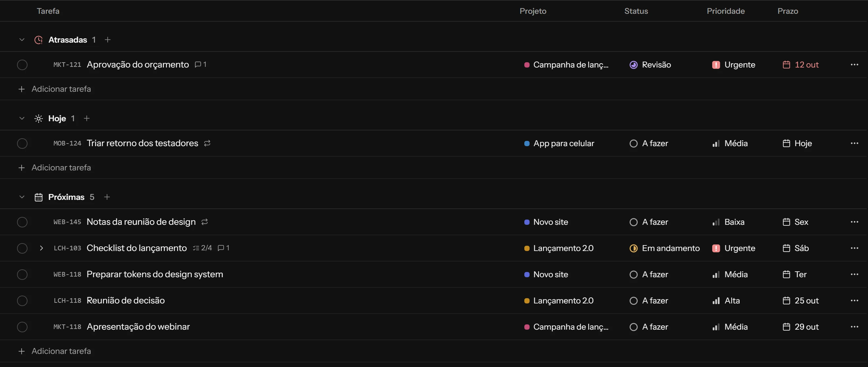Open more options for Reunião de decisão

pos(854,300)
